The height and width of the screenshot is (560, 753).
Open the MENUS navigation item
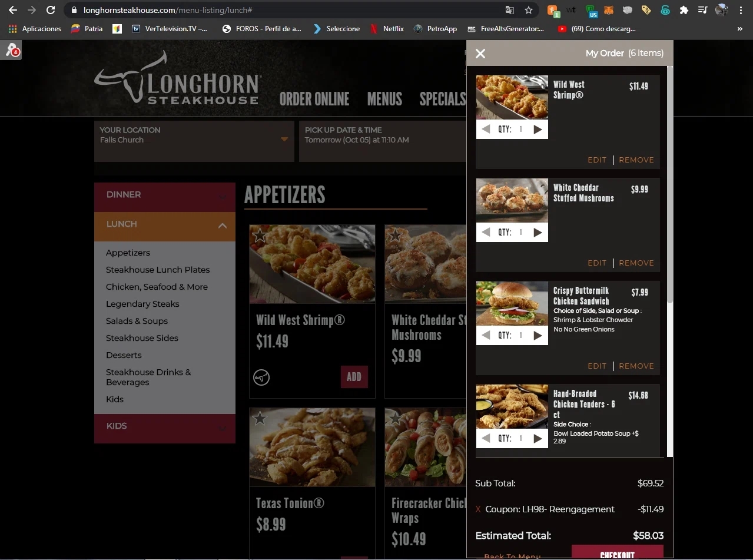point(384,99)
